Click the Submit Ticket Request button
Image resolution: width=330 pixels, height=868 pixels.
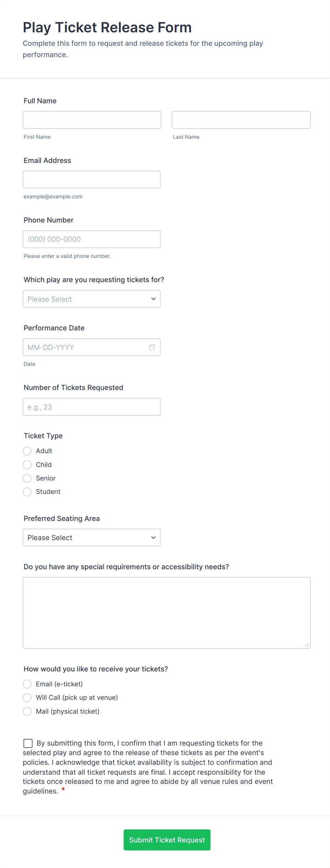click(167, 840)
